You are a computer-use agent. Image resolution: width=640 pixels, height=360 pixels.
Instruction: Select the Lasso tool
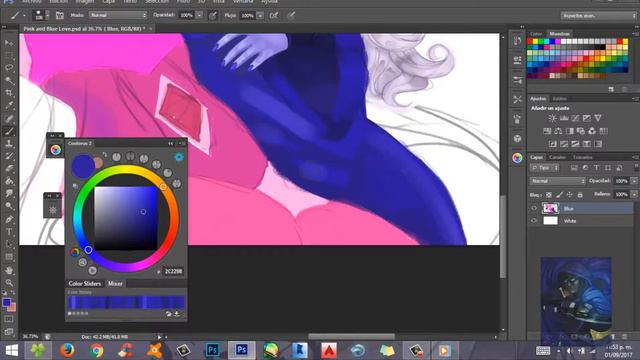[9, 68]
